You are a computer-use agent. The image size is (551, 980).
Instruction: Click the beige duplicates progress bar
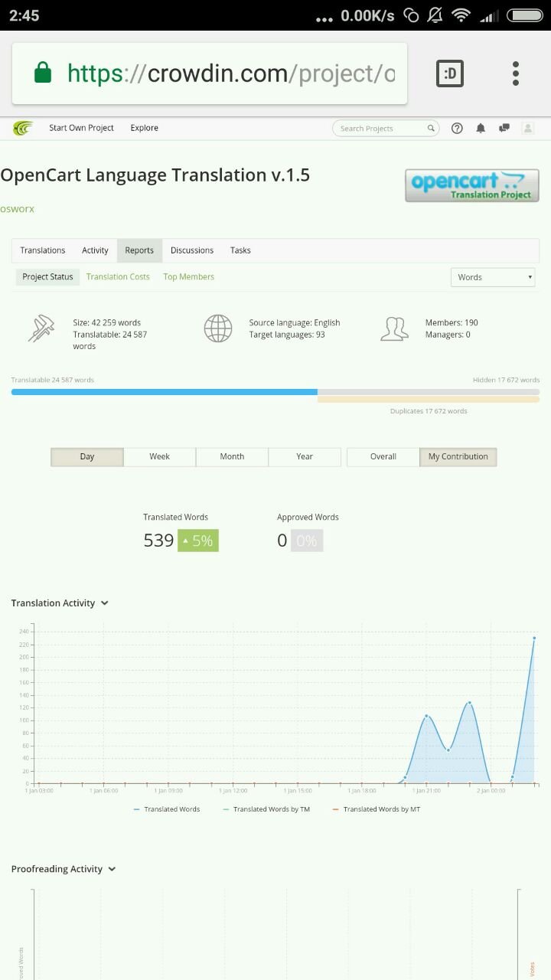(429, 399)
